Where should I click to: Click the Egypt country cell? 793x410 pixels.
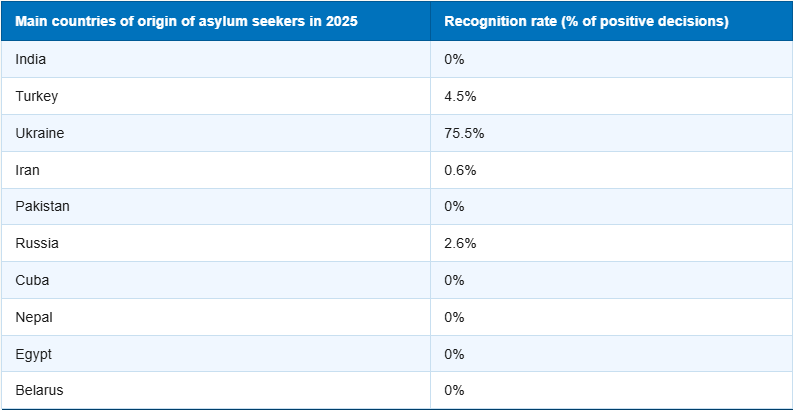[34, 354]
